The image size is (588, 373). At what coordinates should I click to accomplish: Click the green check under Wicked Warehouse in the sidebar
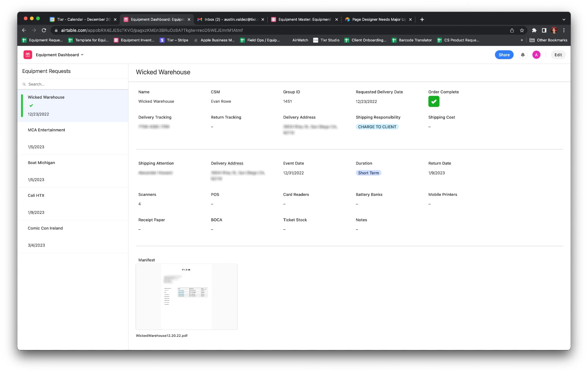coord(31,105)
